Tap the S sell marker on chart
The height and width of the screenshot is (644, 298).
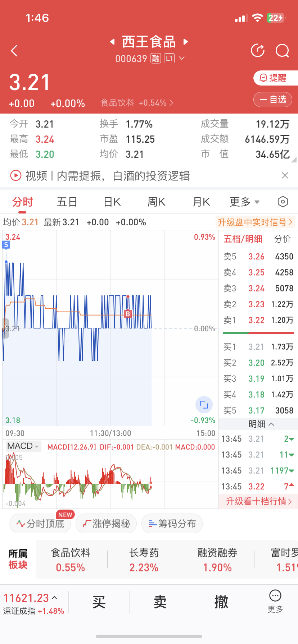pos(6,245)
